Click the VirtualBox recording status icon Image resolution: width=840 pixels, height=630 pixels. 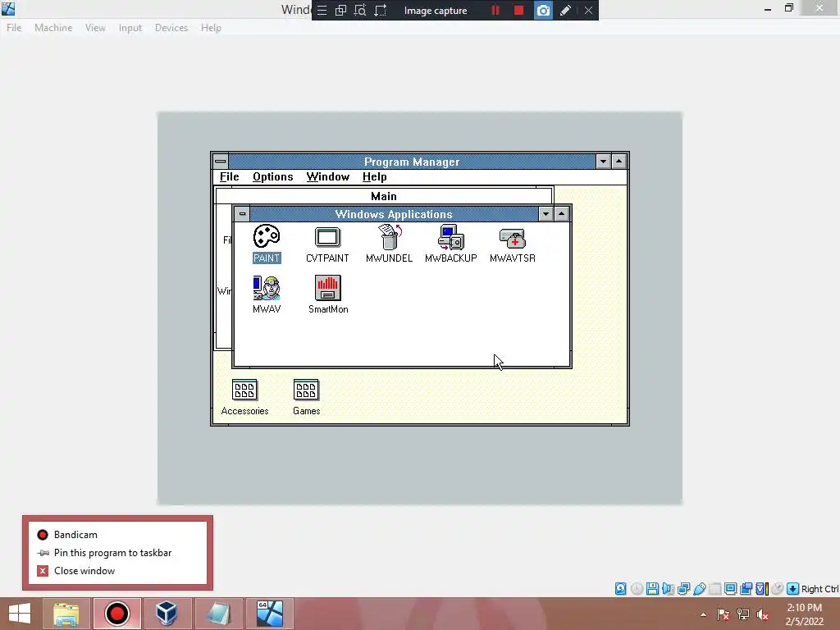pyautogui.click(x=746, y=589)
